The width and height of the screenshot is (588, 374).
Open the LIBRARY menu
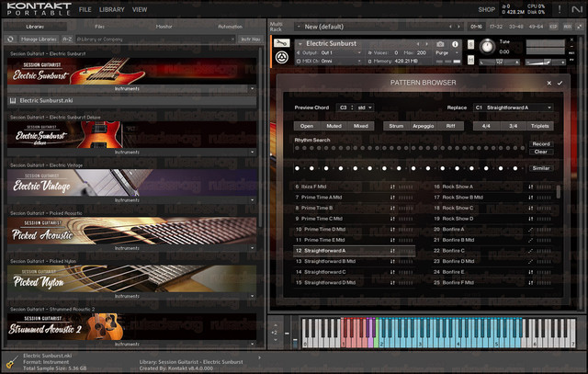coord(112,9)
